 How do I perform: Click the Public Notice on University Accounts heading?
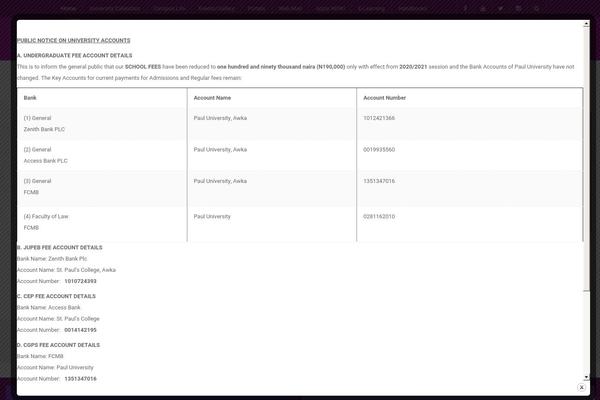pos(73,40)
